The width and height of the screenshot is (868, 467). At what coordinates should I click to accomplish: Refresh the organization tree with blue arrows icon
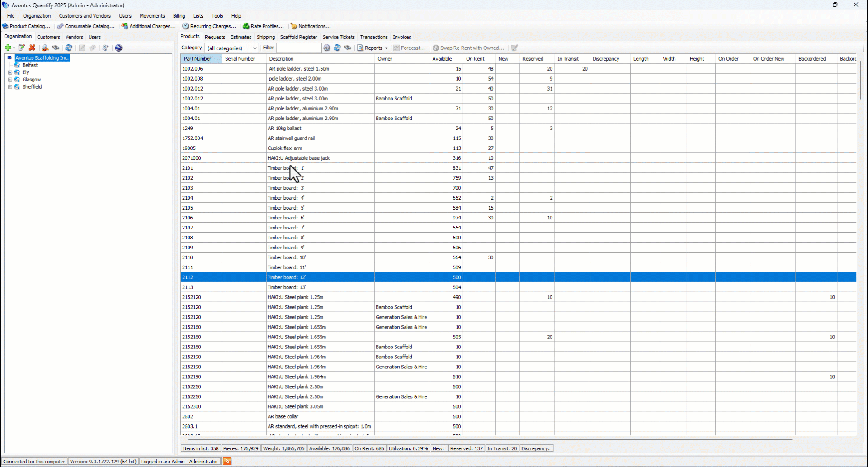pos(69,48)
